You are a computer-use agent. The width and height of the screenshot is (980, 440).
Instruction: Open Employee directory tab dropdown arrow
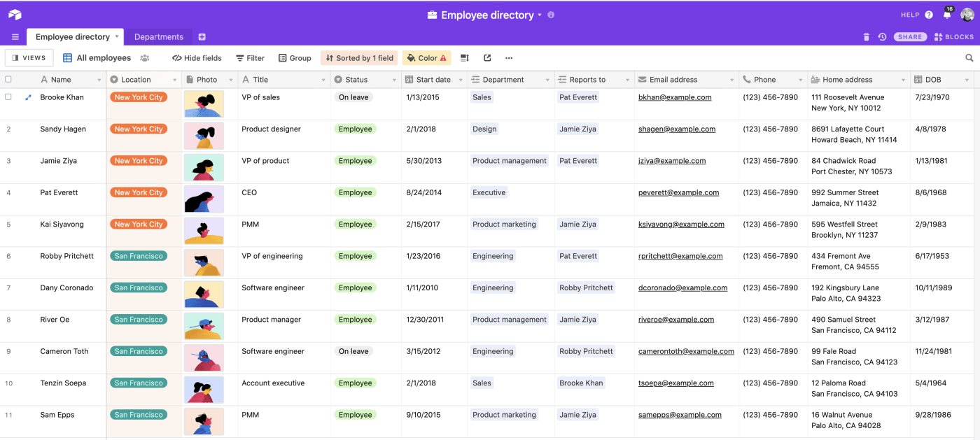(x=117, y=37)
